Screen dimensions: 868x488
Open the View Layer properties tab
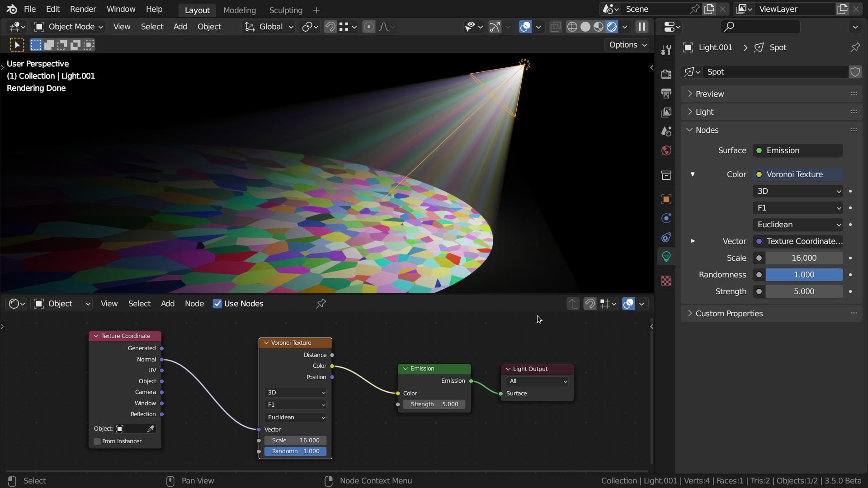point(666,112)
